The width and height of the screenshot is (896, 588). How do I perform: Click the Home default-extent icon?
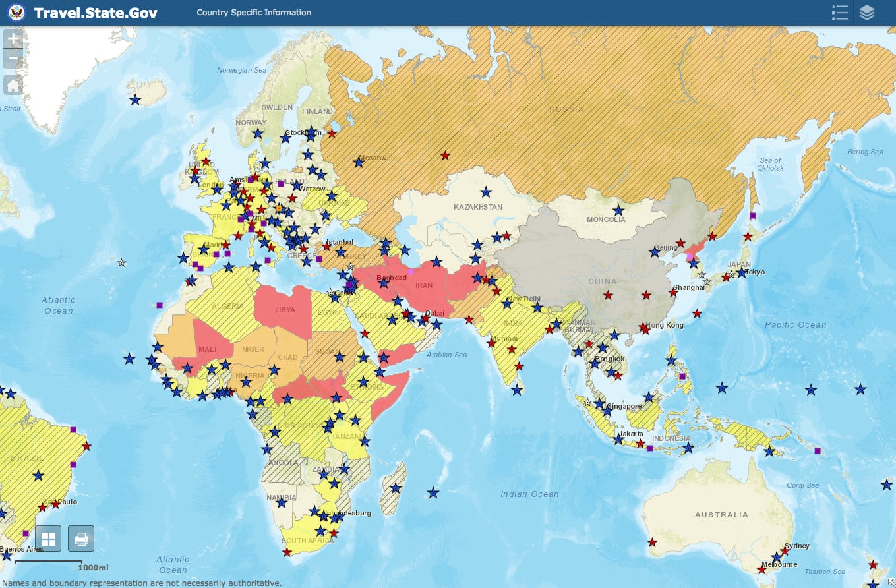tap(12, 84)
